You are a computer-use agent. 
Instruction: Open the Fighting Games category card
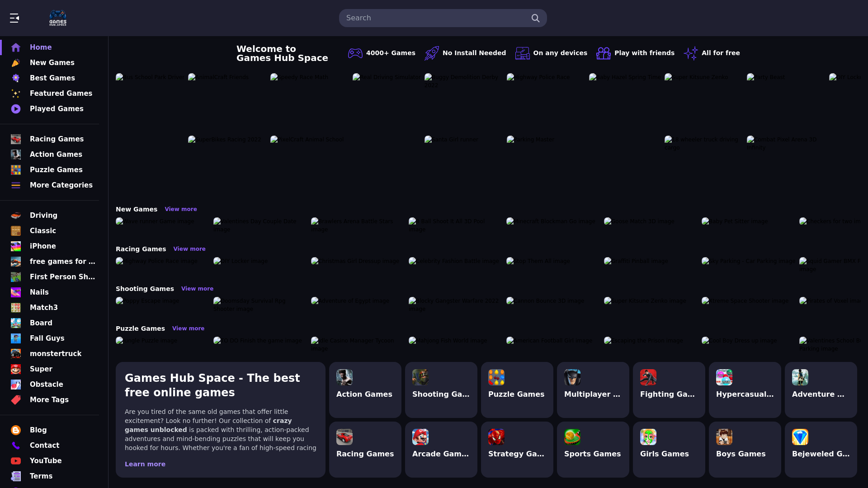point(669,390)
